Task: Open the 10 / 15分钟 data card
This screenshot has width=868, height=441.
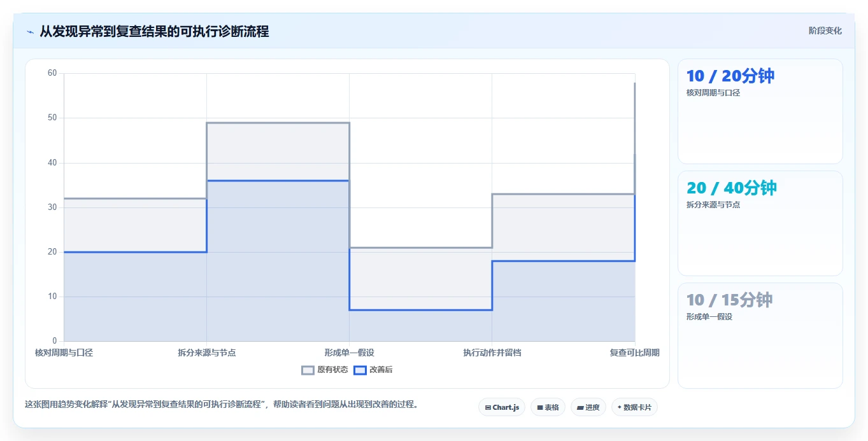Action: 760,335
